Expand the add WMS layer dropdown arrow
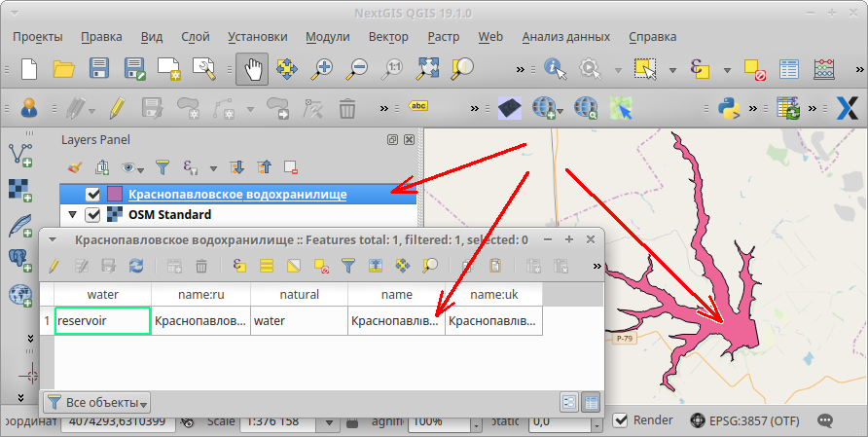This screenshot has width=868, height=437. coord(561,111)
